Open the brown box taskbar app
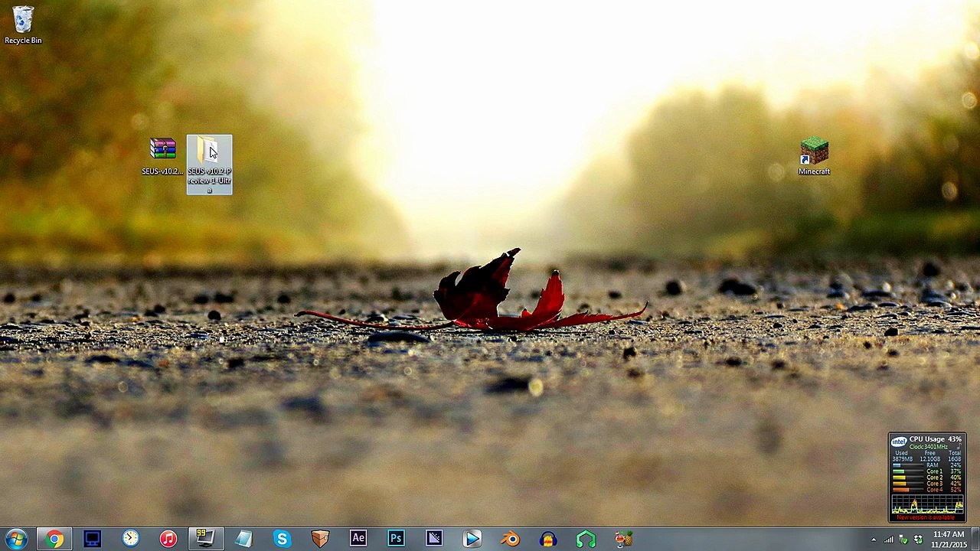The height and width of the screenshot is (551, 980). pyautogui.click(x=320, y=539)
